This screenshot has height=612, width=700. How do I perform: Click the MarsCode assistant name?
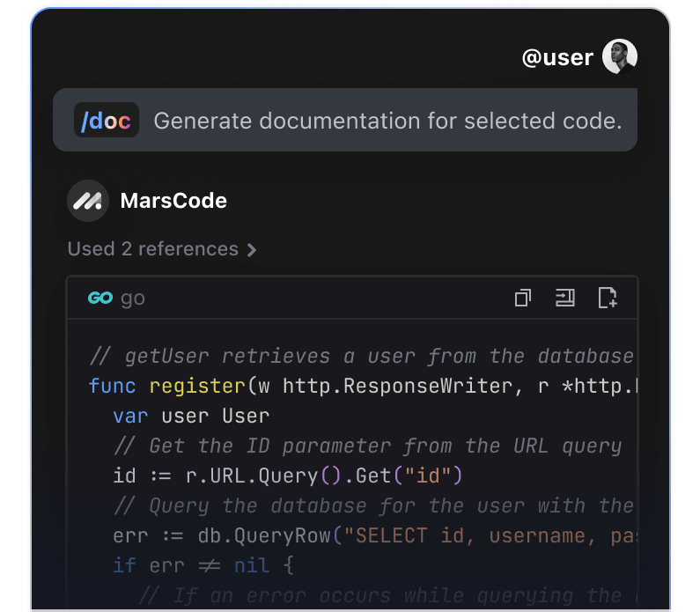[173, 201]
